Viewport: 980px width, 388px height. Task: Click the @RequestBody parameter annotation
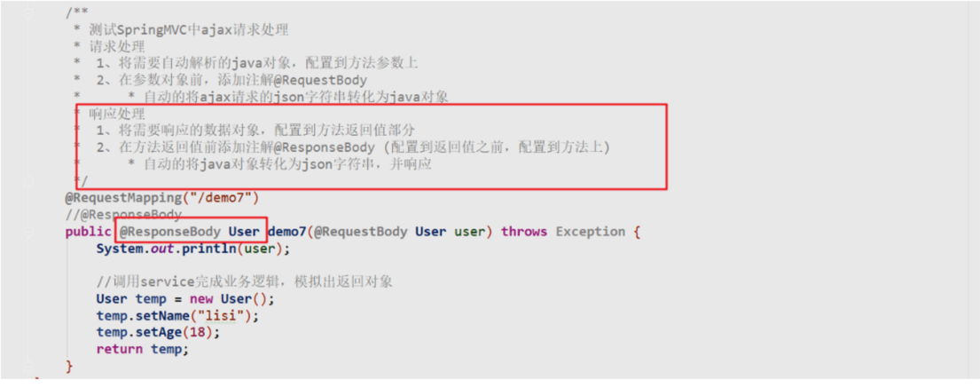[x=361, y=232]
